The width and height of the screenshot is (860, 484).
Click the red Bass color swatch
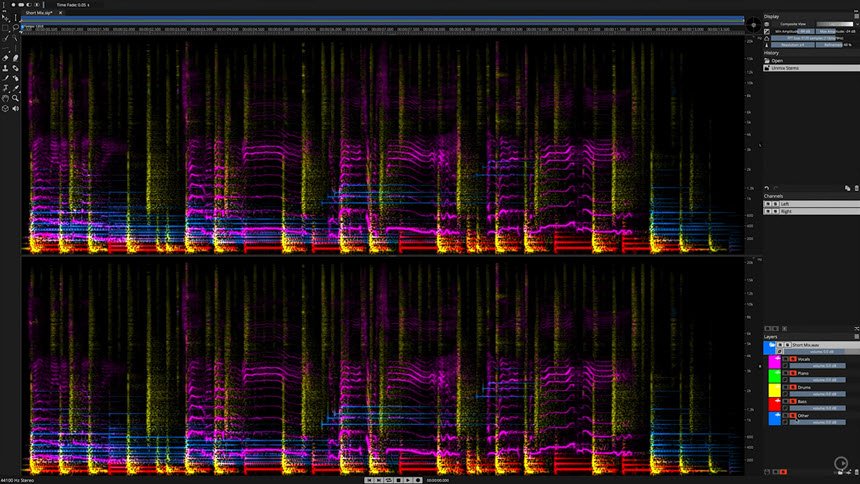pos(774,404)
